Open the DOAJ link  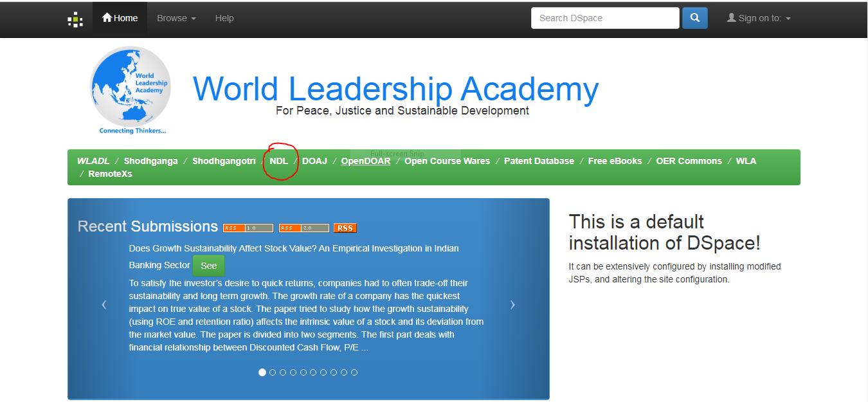point(315,161)
